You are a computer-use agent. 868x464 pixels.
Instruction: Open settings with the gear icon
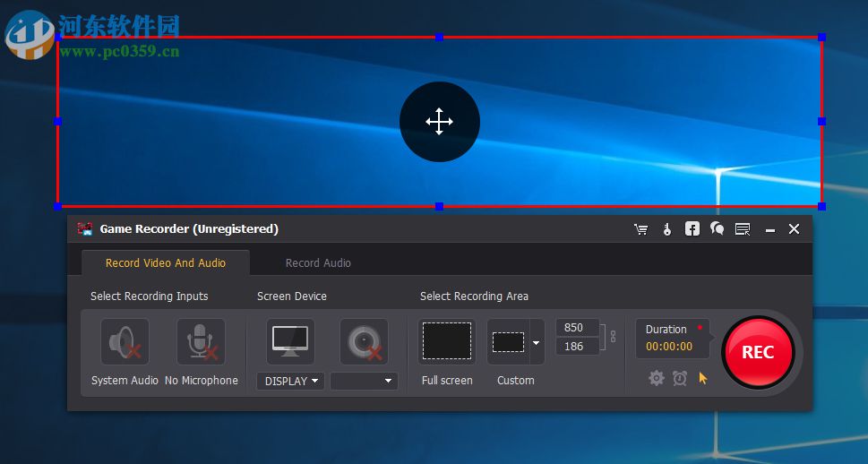[x=657, y=378]
